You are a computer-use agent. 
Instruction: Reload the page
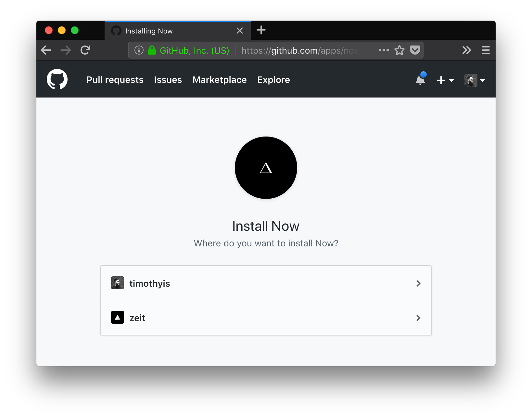coord(85,50)
